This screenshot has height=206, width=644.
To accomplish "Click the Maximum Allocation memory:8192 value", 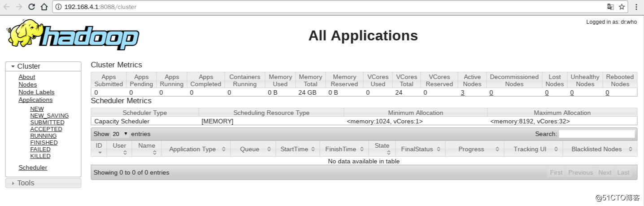I will click(x=530, y=121).
